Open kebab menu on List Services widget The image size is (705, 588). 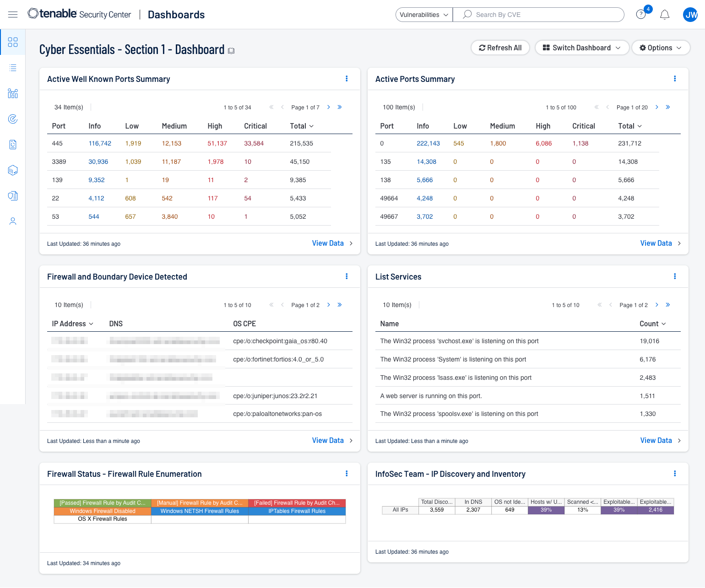(x=674, y=276)
